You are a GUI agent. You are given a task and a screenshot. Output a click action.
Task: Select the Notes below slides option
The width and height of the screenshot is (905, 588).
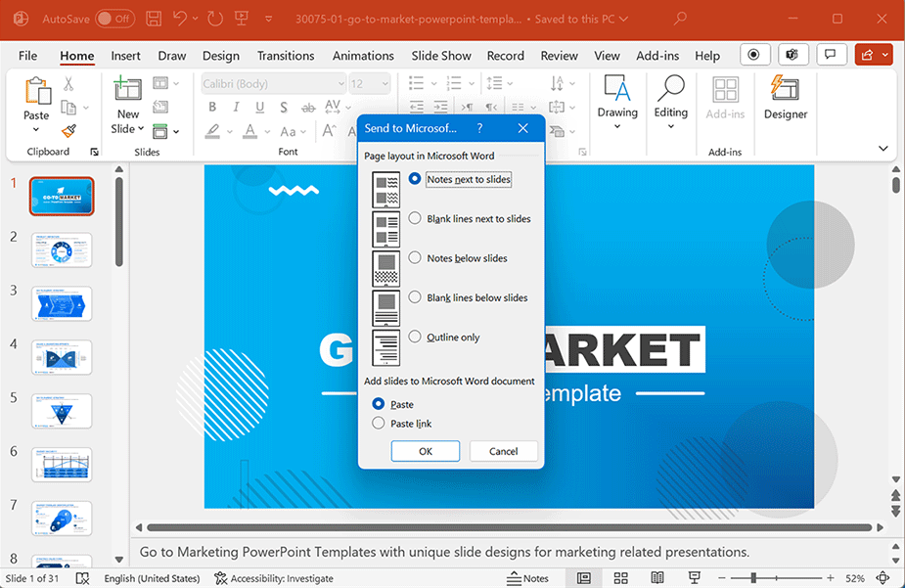(416, 258)
